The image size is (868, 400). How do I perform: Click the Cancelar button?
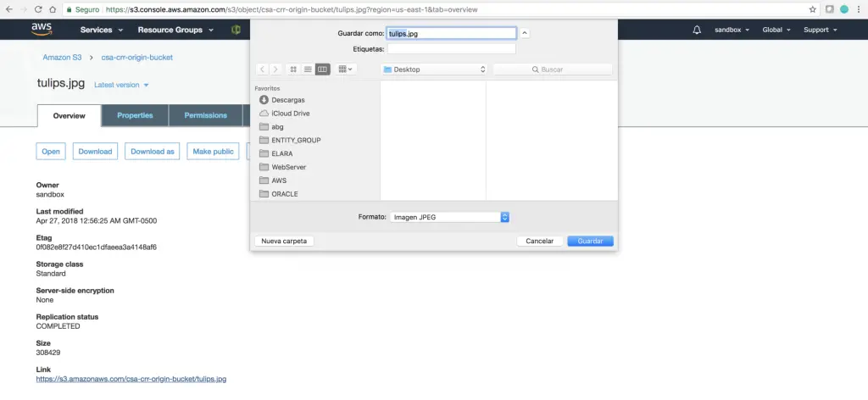click(540, 242)
